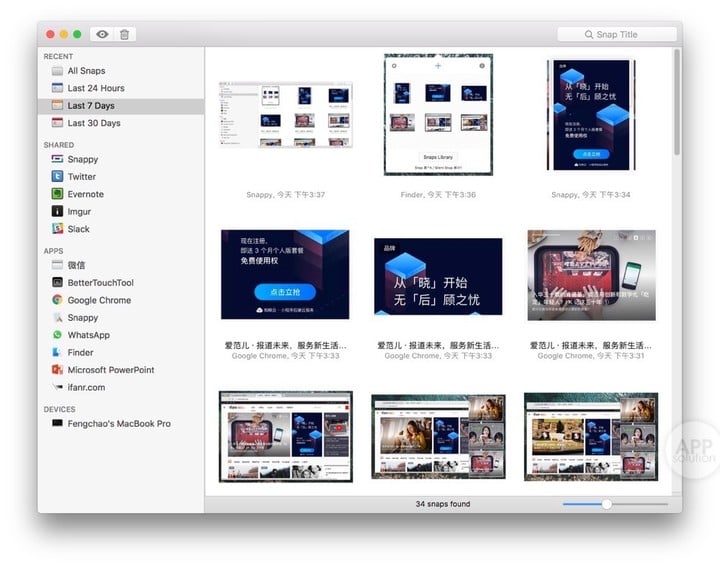Click the Snap Title search field
This screenshot has height=567, width=720.
point(617,34)
